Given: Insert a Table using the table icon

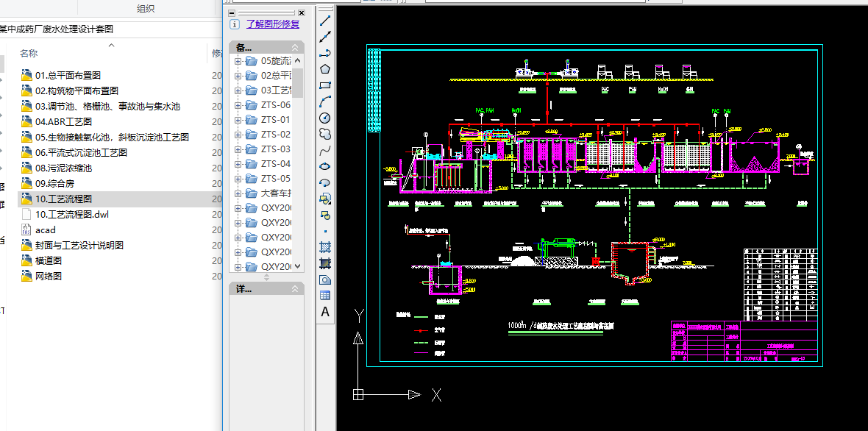Looking at the screenshot, I should click(324, 296).
